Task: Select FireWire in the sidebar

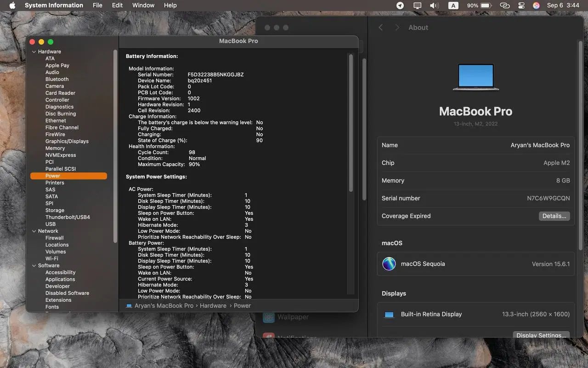Action: 55,134
